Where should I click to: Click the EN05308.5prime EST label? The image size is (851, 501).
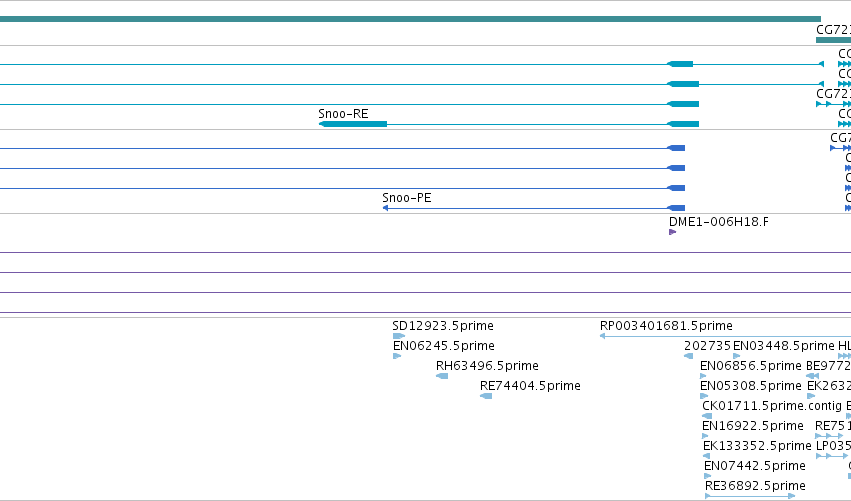(x=751, y=386)
